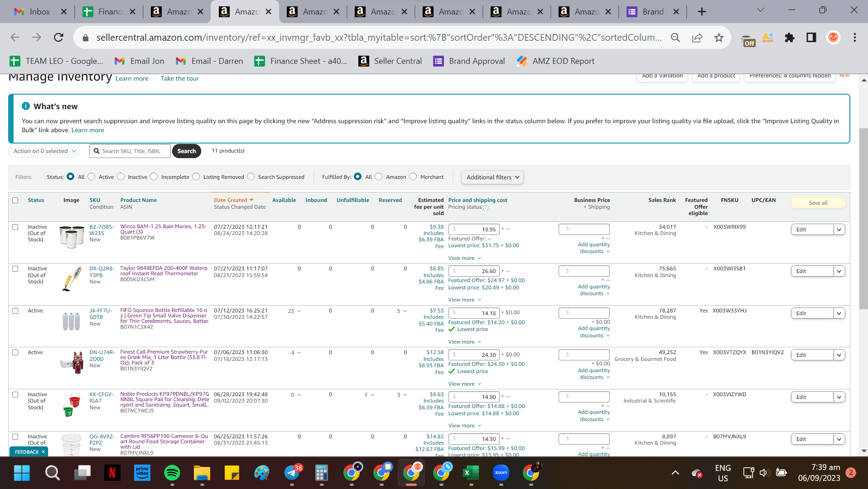Select the Inactive status filter
This screenshot has height=489, width=868.
click(x=121, y=177)
